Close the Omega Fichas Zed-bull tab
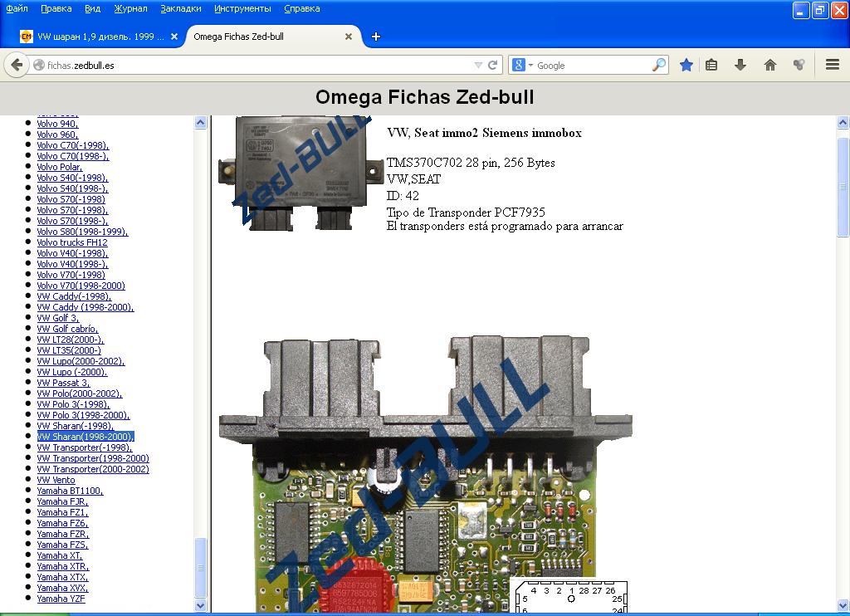The image size is (850, 616). point(349,37)
